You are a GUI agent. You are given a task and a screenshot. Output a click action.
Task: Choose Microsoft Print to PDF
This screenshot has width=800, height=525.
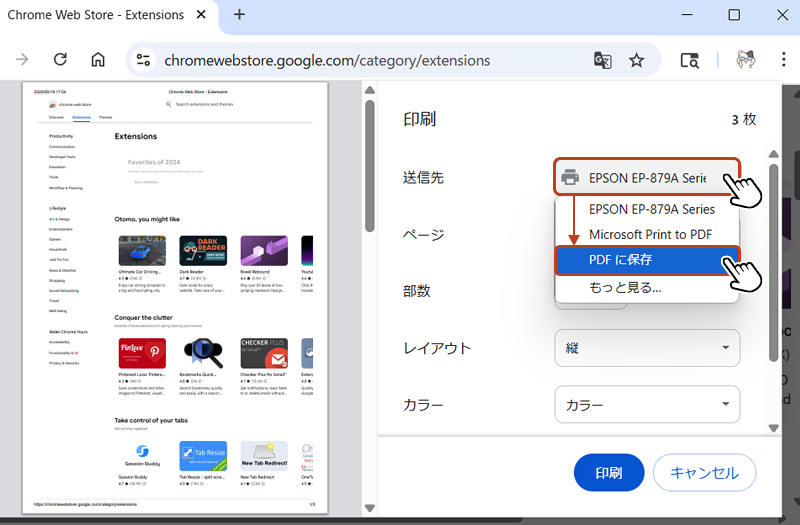pyautogui.click(x=650, y=235)
